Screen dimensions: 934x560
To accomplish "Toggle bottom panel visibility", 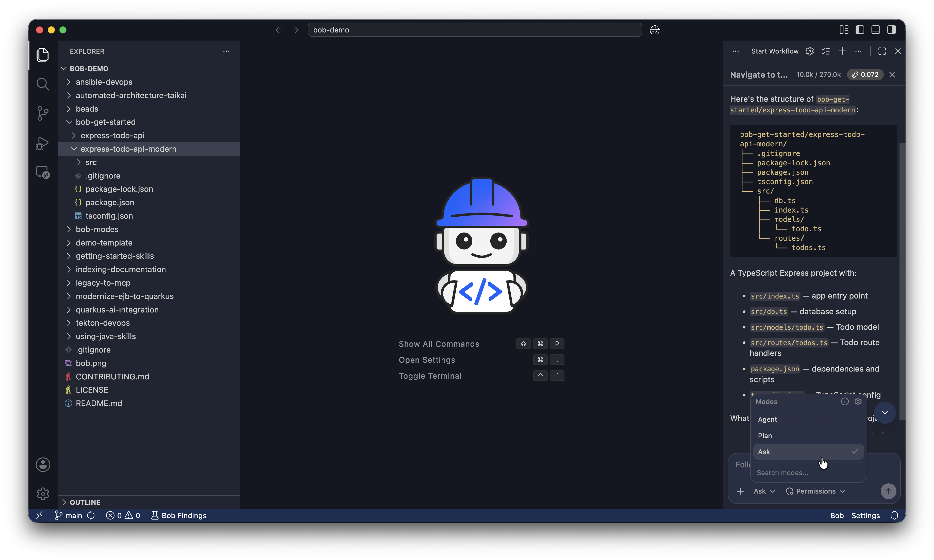I will (x=875, y=30).
